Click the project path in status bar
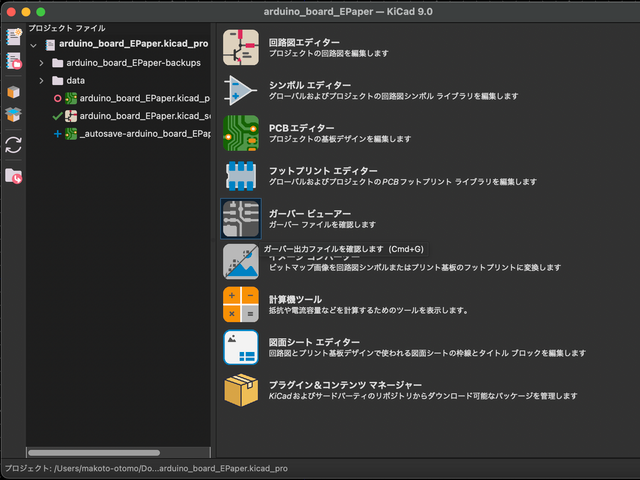This screenshot has width=640, height=480. [146, 469]
